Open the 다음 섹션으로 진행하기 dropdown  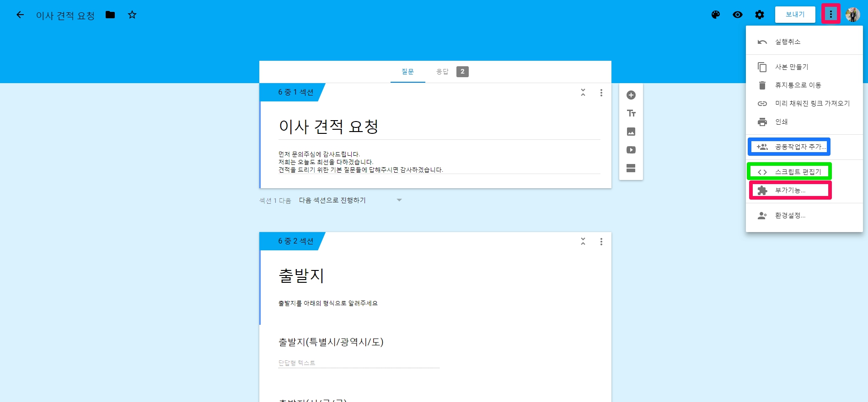(350, 200)
